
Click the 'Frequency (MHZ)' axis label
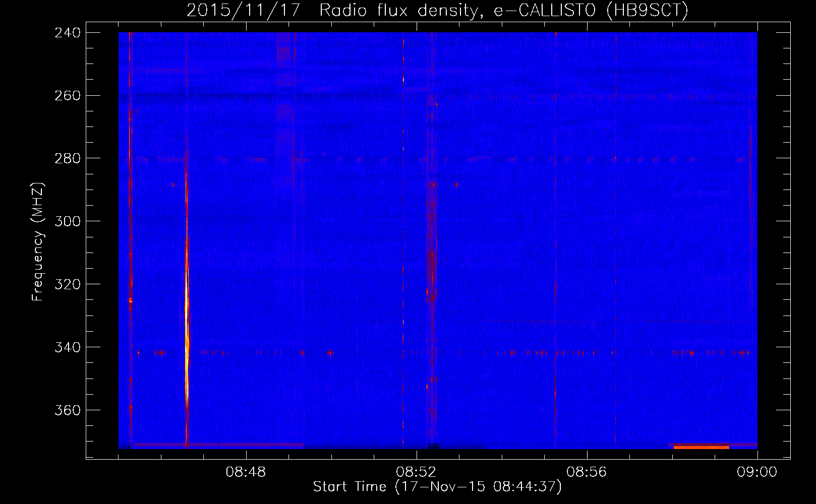point(38,242)
